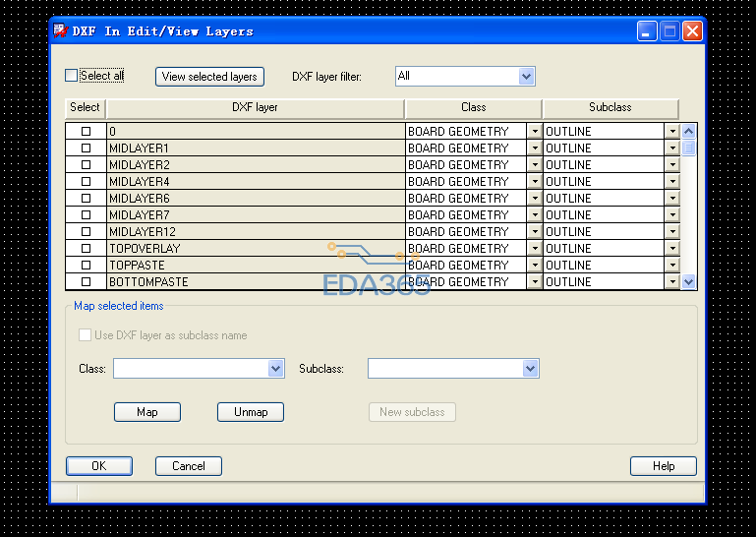The height and width of the screenshot is (537, 756).
Task: Open Class dropdown for MIDLAYER2 row
Action: point(535,165)
